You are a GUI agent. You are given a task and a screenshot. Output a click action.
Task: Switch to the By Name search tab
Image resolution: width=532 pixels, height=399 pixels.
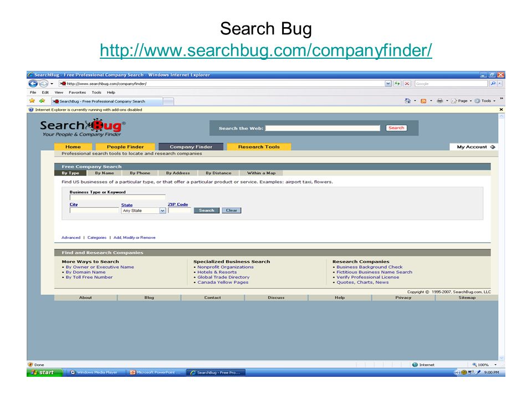pos(104,173)
